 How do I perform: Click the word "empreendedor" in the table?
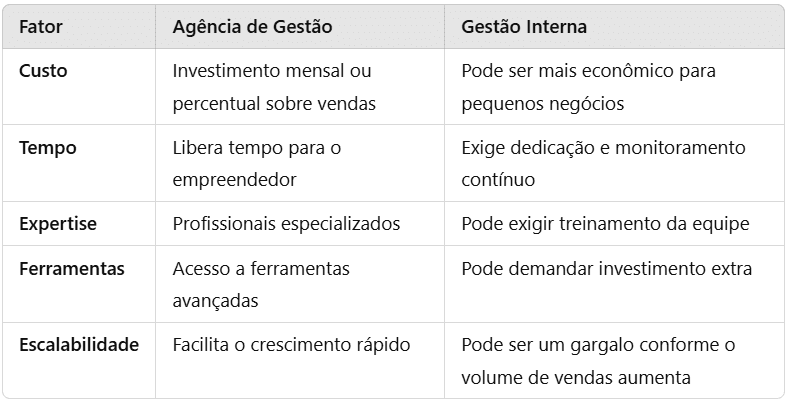[x=233, y=180]
